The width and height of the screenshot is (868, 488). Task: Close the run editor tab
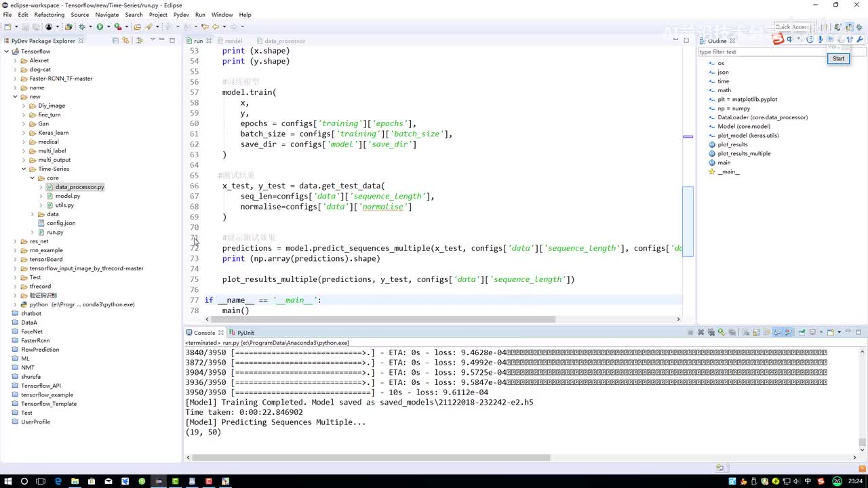click(208, 41)
